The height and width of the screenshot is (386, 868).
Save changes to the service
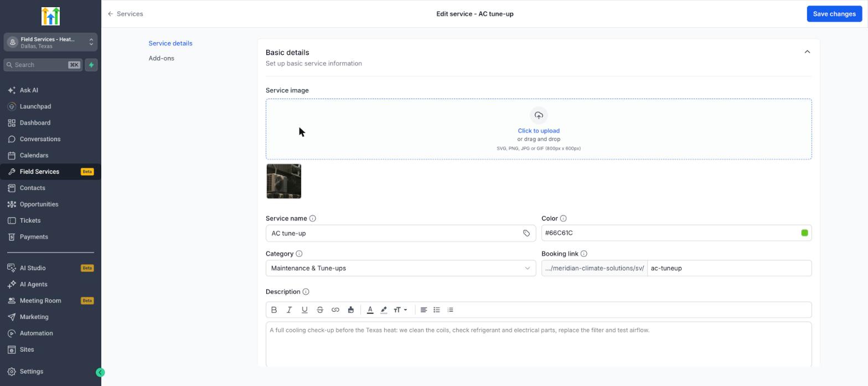click(x=834, y=14)
